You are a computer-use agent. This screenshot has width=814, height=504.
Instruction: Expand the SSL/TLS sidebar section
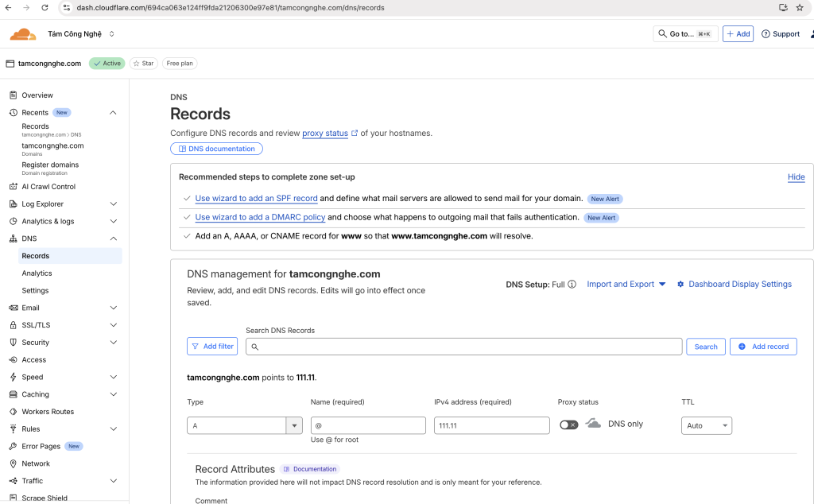pos(113,325)
